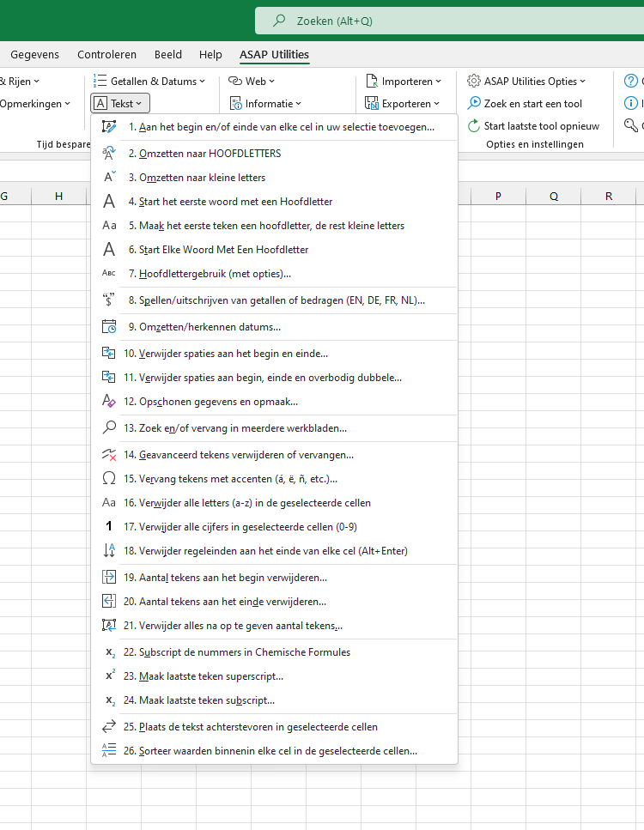Screen dimensions: 644x830
Task: Expand the ASAP Utilities Opties dropdown
Action: pyautogui.click(x=526, y=81)
